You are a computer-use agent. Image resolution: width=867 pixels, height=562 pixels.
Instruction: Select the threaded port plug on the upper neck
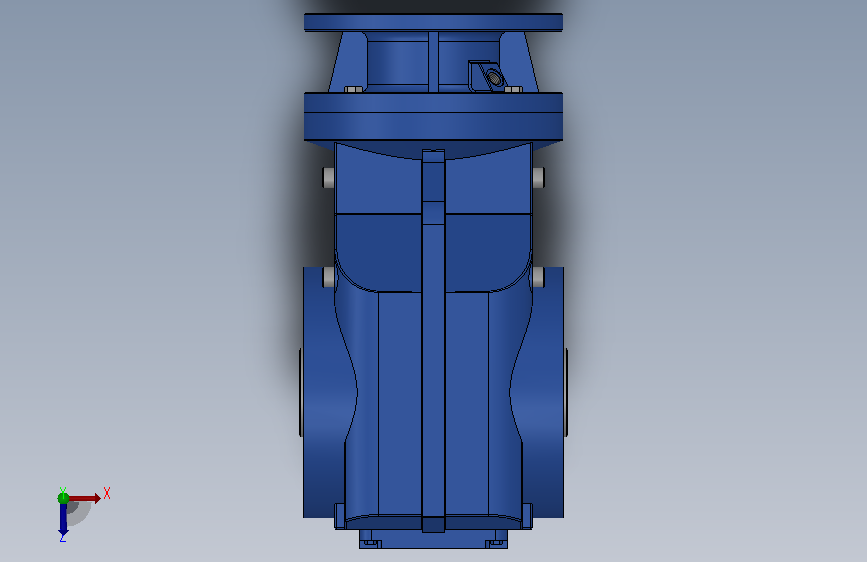point(494,77)
